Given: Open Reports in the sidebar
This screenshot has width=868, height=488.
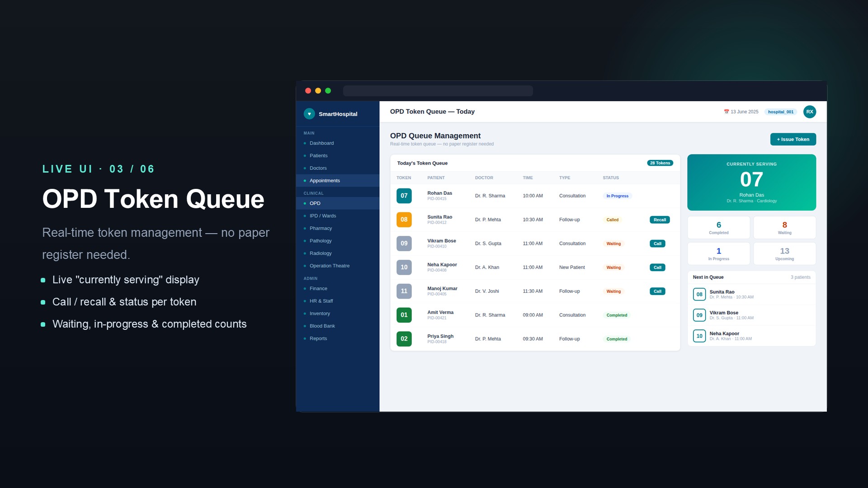Looking at the screenshot, I should pyautogui.click(x=338, y=338).
